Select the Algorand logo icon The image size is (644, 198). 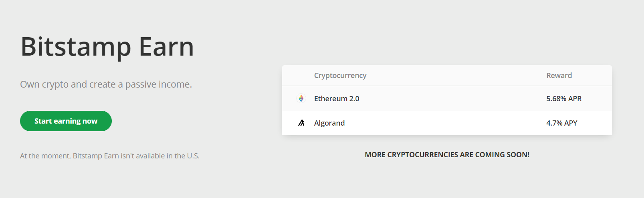pos(301,123)
